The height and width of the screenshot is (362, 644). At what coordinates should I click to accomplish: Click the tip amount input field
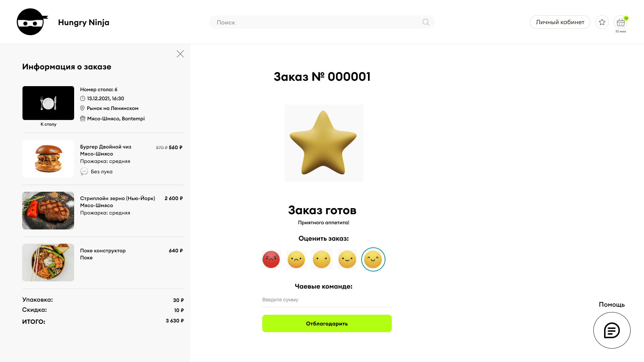(x=327, y=300)
